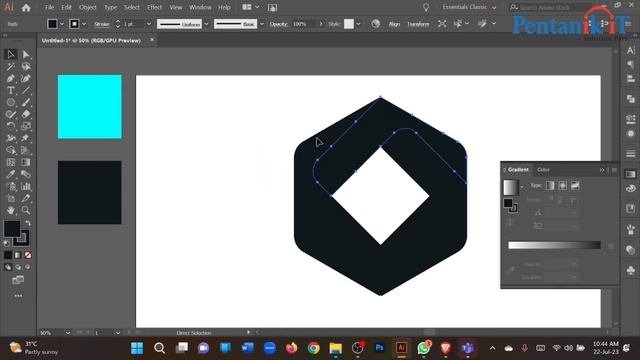Reset to default fill and stroke

point(7,243)
